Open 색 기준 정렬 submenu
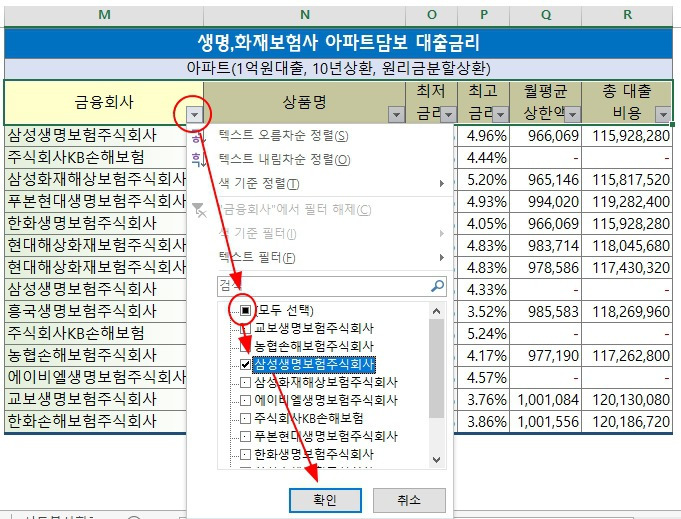The image size is (681, 519). (319, 183)
